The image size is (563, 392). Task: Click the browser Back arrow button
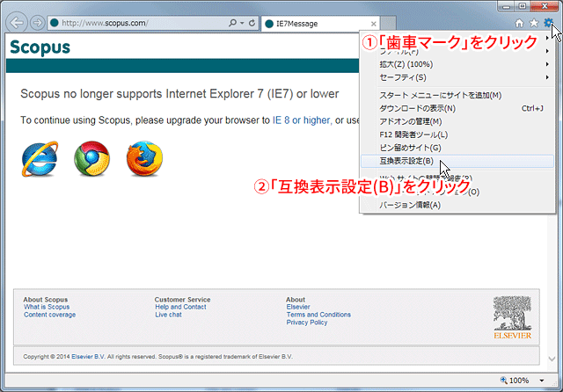point(16,23)
